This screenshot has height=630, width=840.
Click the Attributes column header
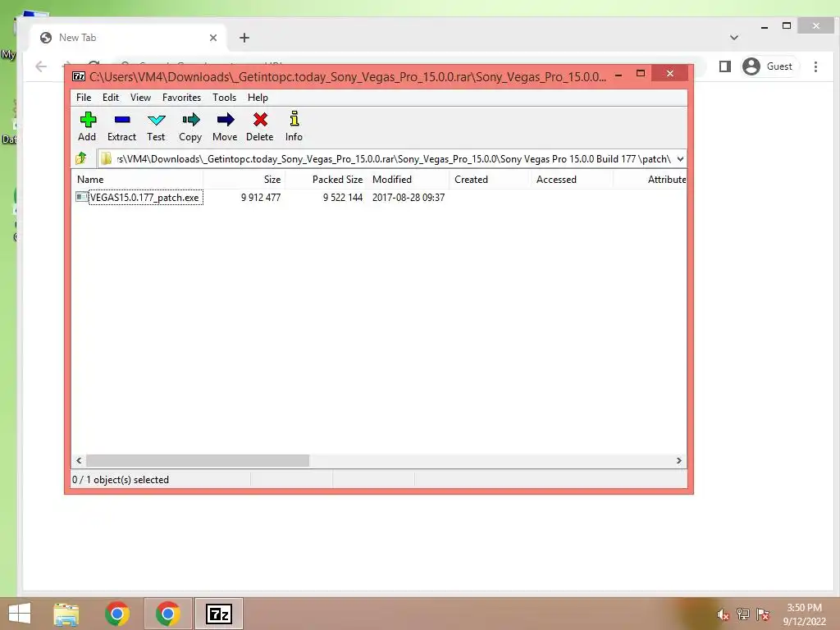point(650,180)
